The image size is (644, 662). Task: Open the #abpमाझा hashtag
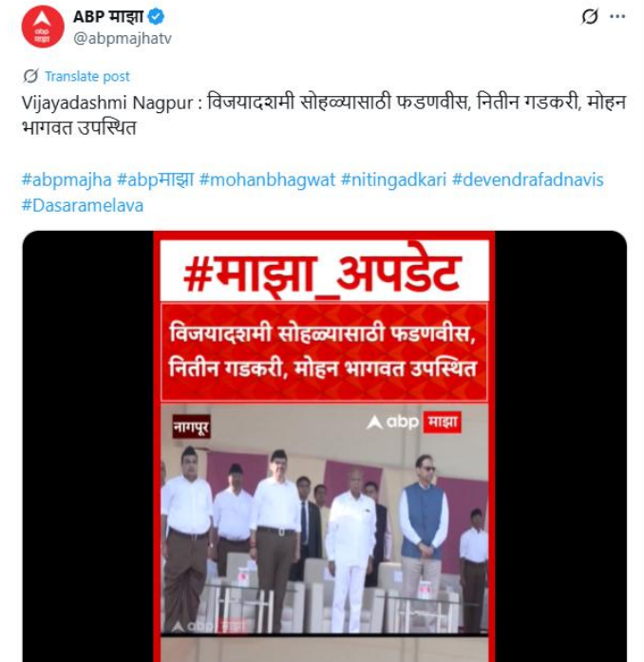(x=156, y=180)
